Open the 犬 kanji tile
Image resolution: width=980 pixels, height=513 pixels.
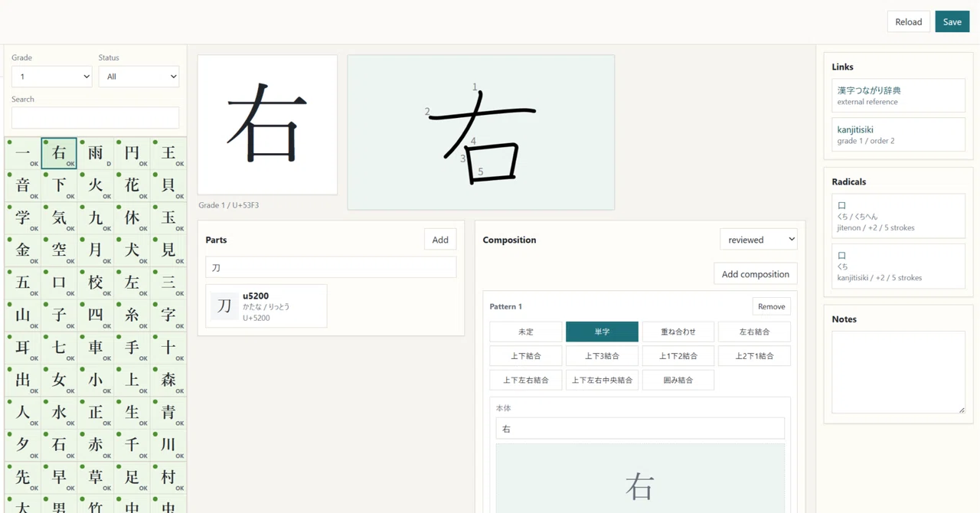click(132, 250)
